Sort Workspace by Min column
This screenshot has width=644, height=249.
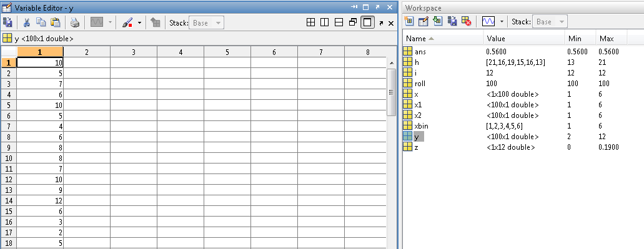click(580, 39)
